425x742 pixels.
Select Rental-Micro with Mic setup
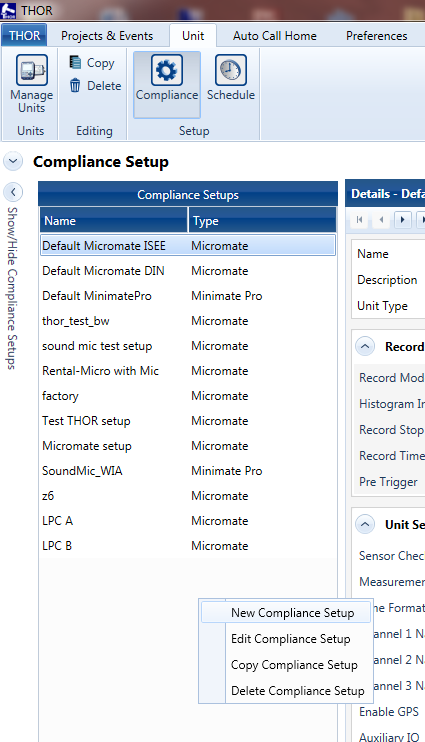[188, 371]
